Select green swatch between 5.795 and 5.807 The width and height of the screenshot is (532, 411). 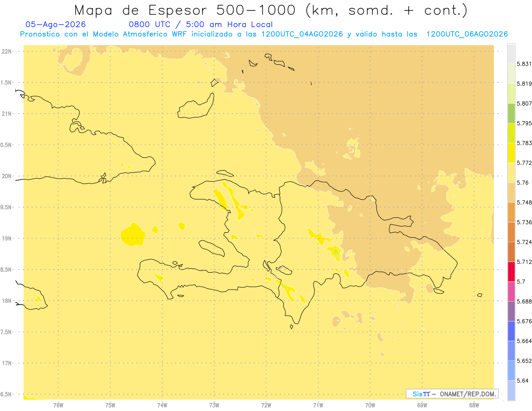511,114
